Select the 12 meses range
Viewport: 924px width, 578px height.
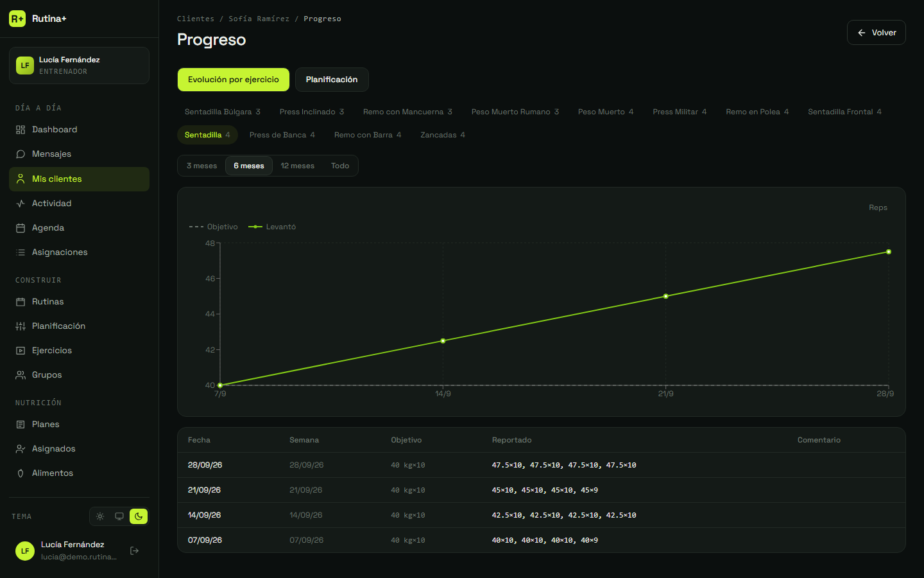pyautogui.click(x=297, y=166)
